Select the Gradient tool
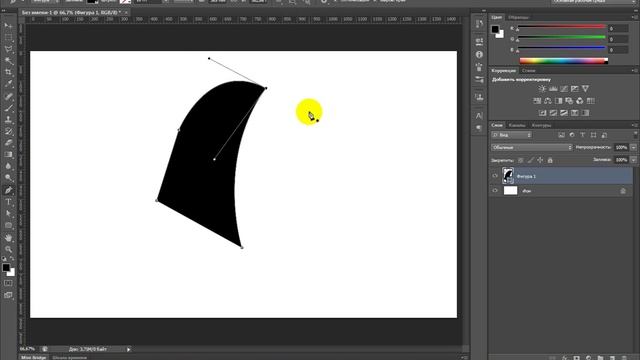Screen dimensions: 640x360 tap(8, 155)
